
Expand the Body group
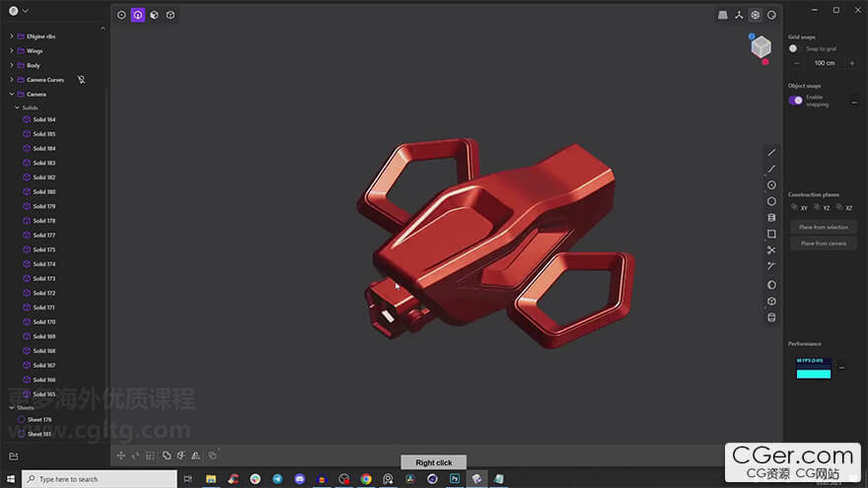coord(12,65)
